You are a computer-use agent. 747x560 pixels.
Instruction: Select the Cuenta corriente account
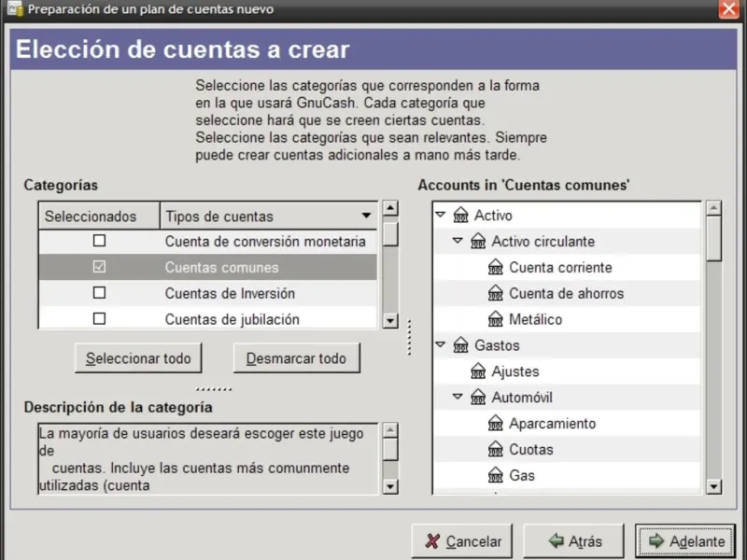560,267
